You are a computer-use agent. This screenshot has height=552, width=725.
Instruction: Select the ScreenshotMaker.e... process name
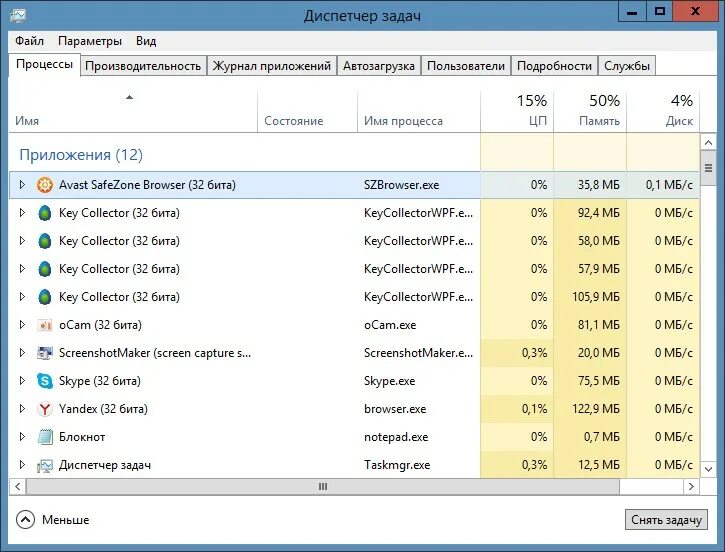pos(418,353)
